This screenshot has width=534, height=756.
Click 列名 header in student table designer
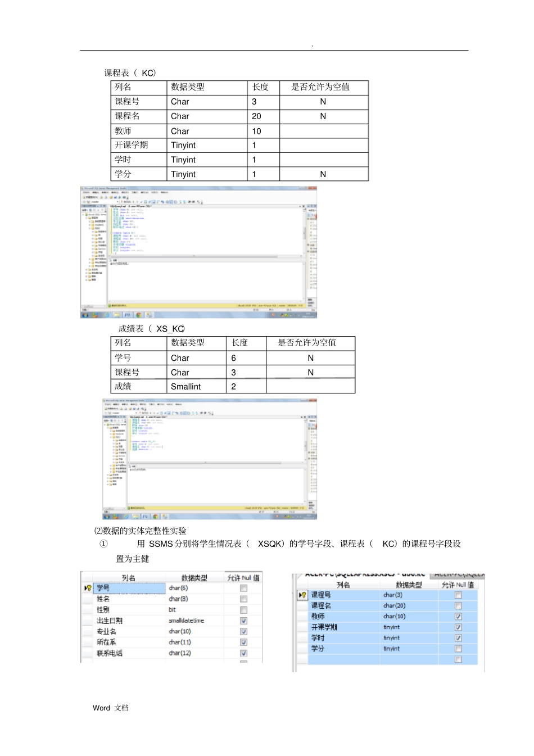(128, 578)
